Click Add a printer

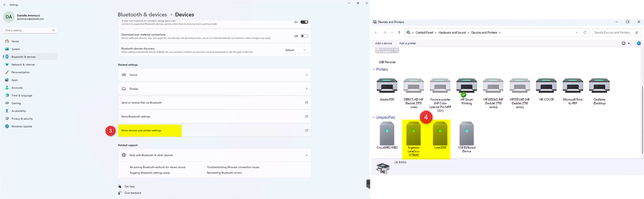coord(407,43)
